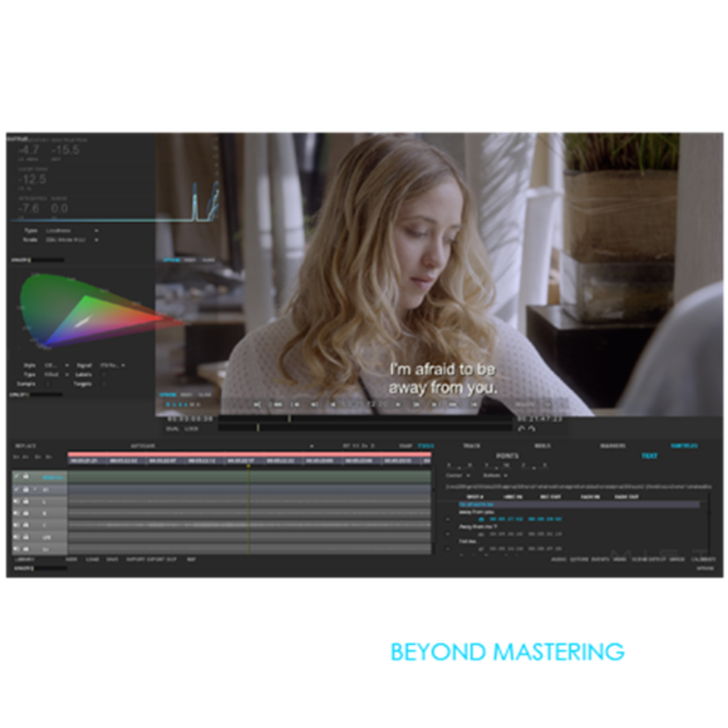Click the lower scrub bar marker beside LOCK
The height and width of the screenshot is (728, 728).
click(258, 428)
